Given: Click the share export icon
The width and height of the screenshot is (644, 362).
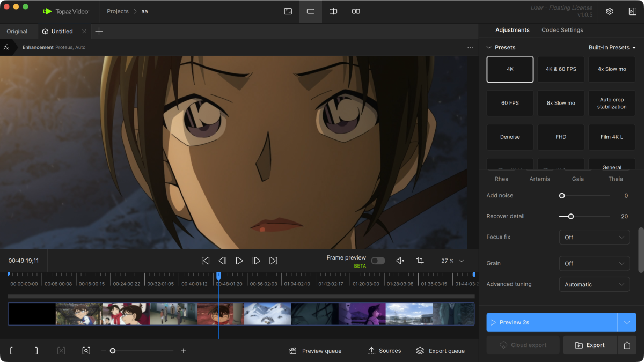Looking at the screenshot, I should (627, 345).
